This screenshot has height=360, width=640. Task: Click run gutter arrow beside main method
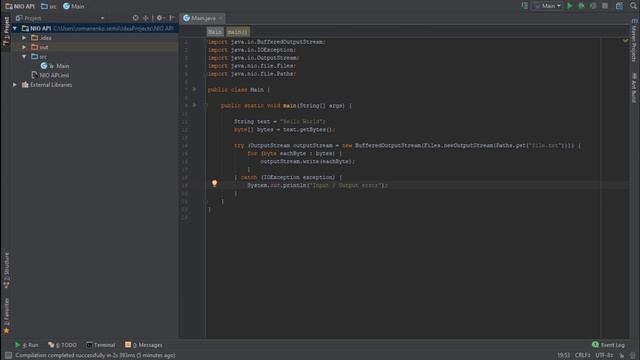[x=195, y=105]
